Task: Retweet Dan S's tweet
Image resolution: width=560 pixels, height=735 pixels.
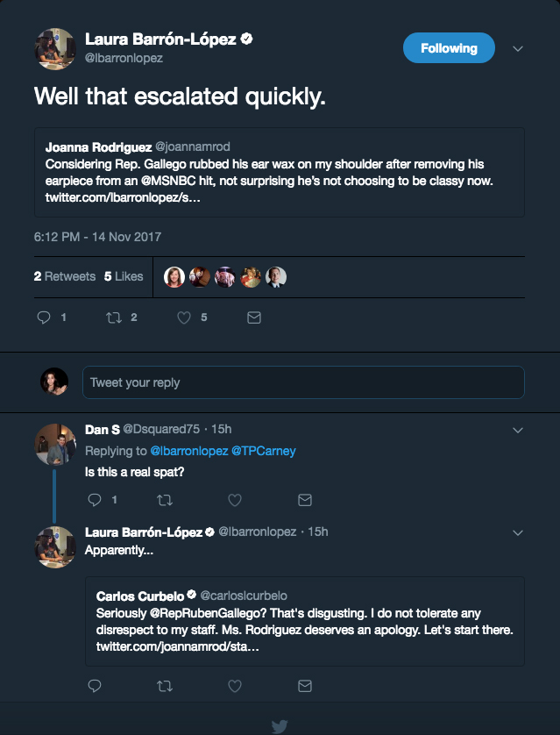Action: tap(164, 500)
